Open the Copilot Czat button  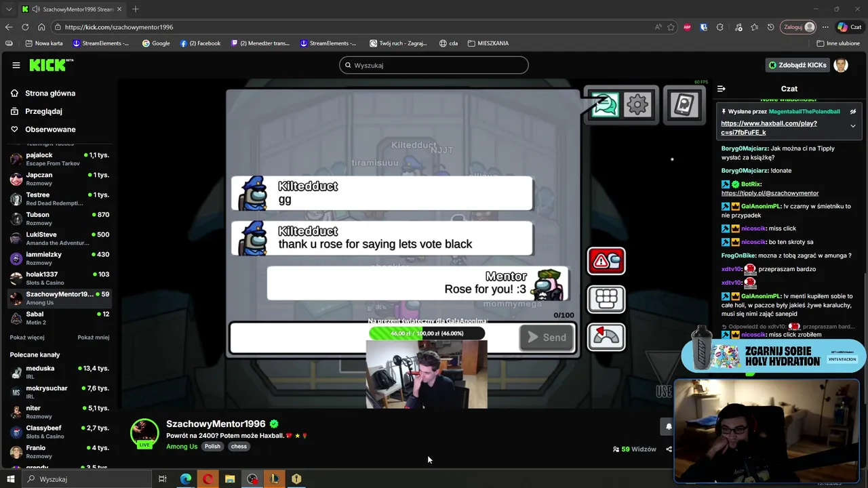click(x=851, y=27)
